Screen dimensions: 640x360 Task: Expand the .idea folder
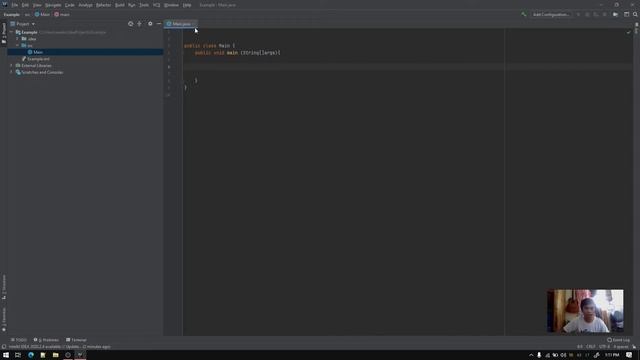coord(18,39)
